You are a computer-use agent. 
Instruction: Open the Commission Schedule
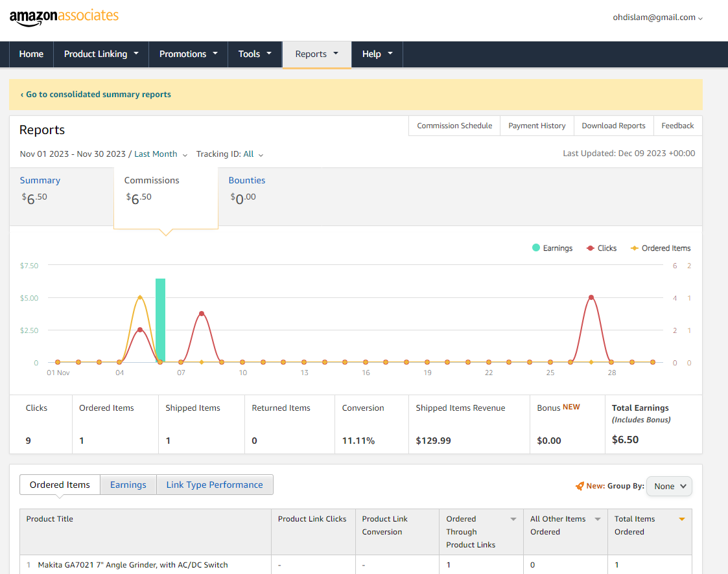(454, 126)
